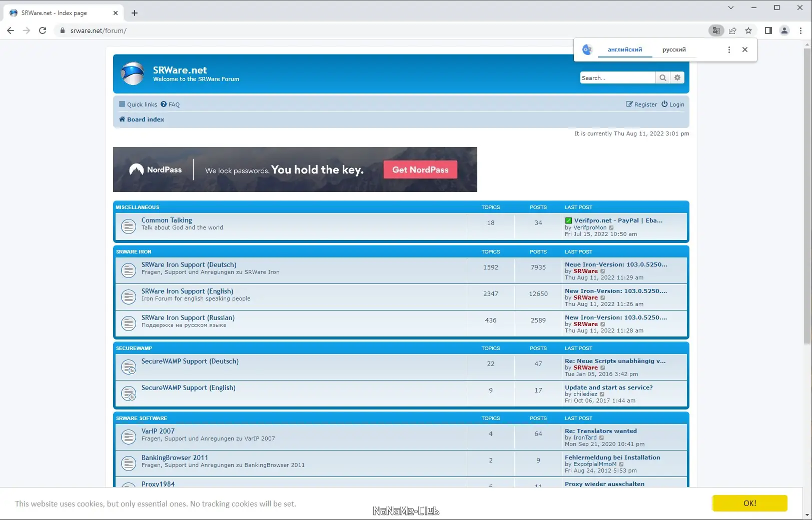The width and height of the screenshot is (812, 520).
Task: Open a new browser tab
Action: click(x=134, y=13)
